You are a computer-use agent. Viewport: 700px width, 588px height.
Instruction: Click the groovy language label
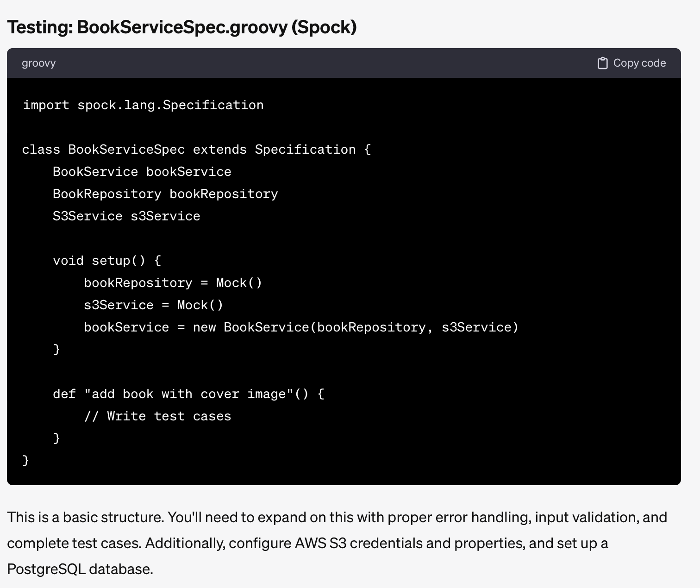click(38, 63)
